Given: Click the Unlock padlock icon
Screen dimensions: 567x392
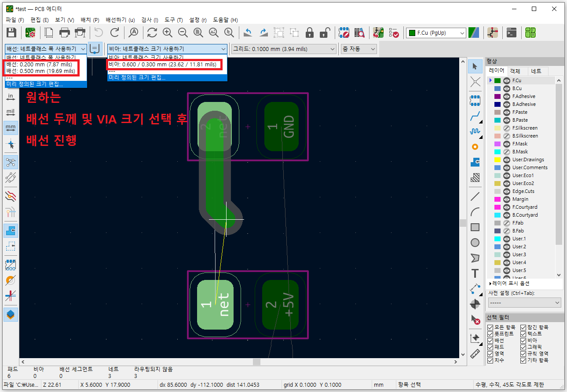Looking at the screenshot, I should (x=325, y=32).
